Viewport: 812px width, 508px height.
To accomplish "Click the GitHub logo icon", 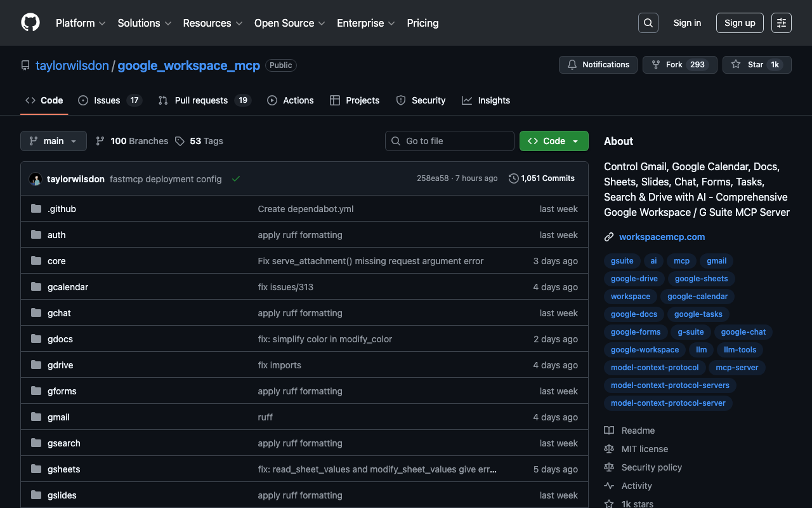I will click(30, 23).
